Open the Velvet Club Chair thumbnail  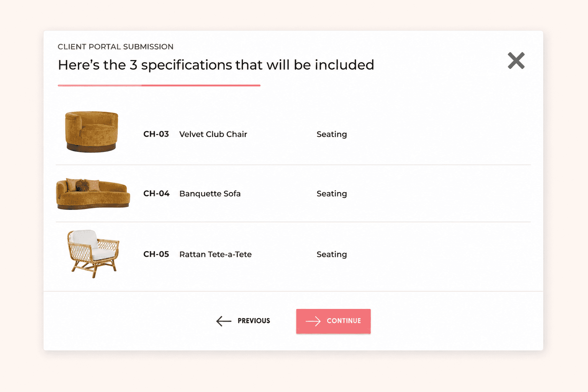pos(92,132)
